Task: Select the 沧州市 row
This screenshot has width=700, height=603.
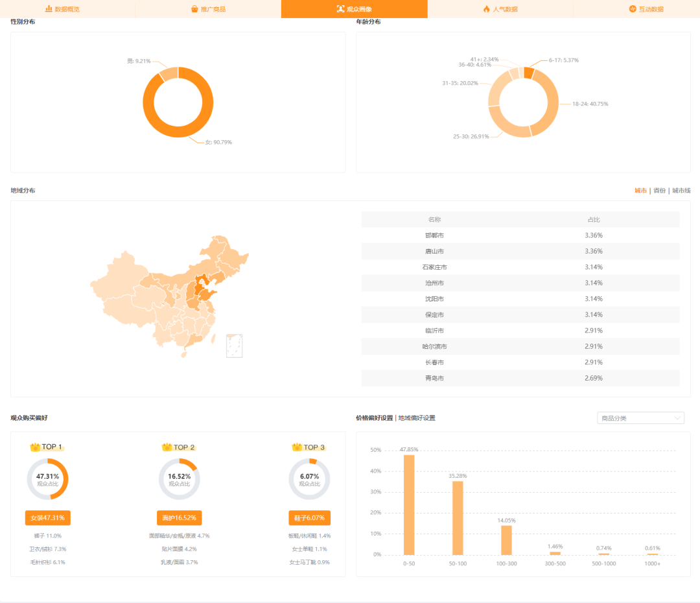Action: (520, 283)
